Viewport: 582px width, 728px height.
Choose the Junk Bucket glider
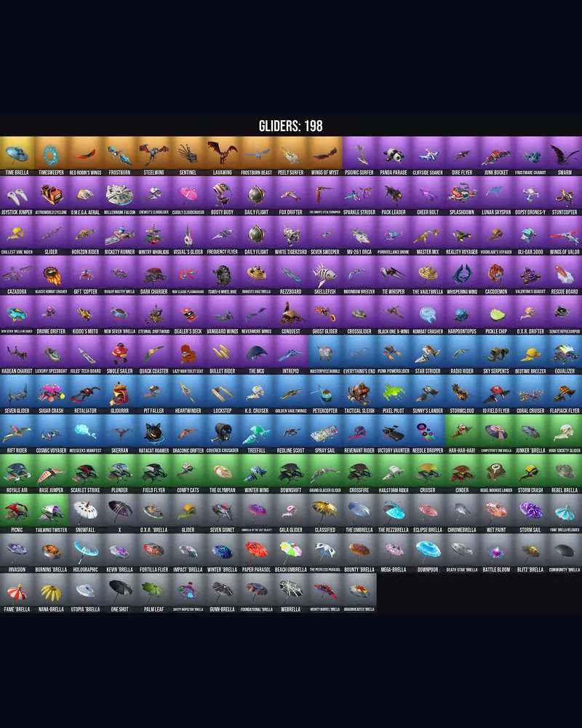point(496,156)
